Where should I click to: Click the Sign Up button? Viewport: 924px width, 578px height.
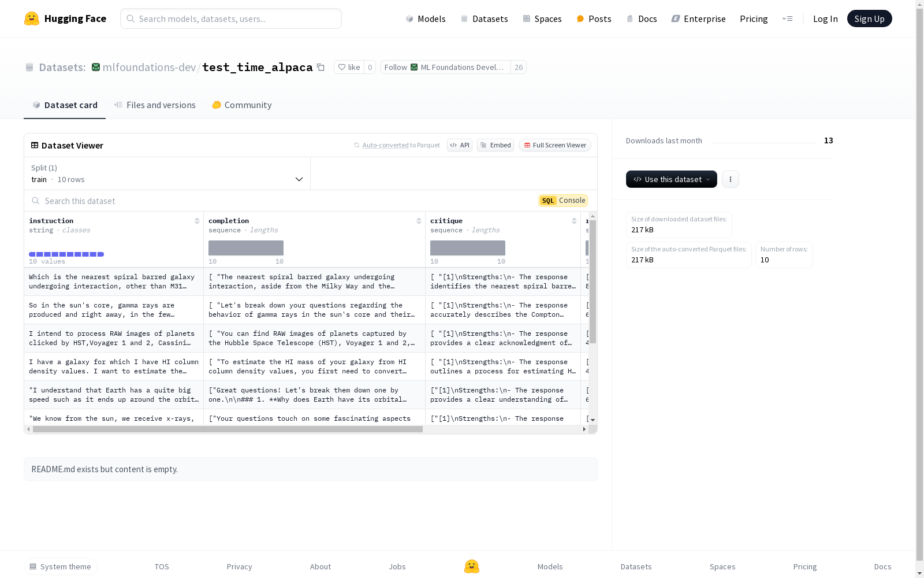click(x=870, y=18)
